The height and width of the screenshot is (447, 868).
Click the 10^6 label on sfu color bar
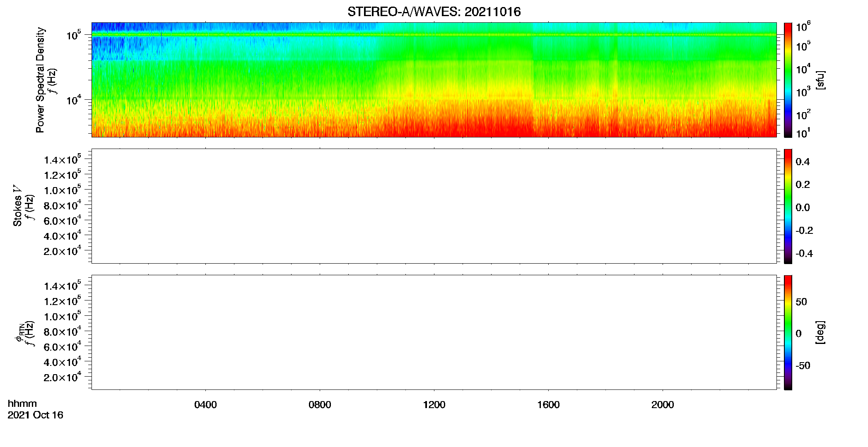click(x=803, y=26)
